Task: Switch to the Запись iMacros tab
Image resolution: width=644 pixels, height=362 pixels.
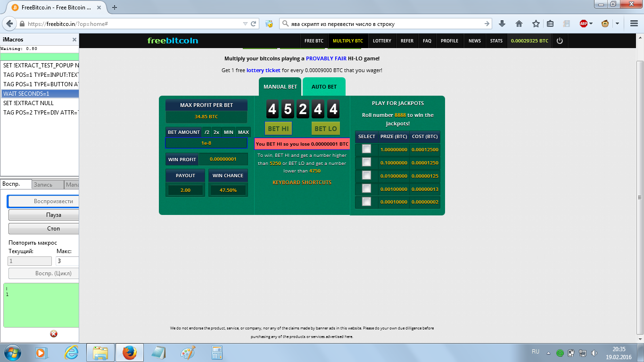Action: point(48,185)
